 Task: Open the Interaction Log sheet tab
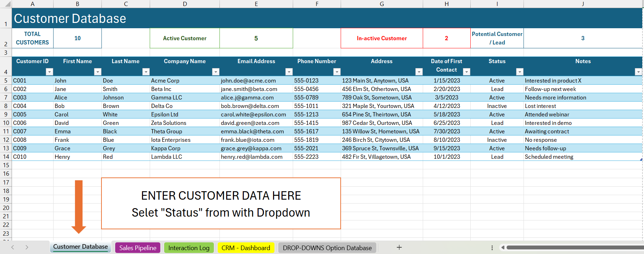pyautogui.click(x=189, y=248)
